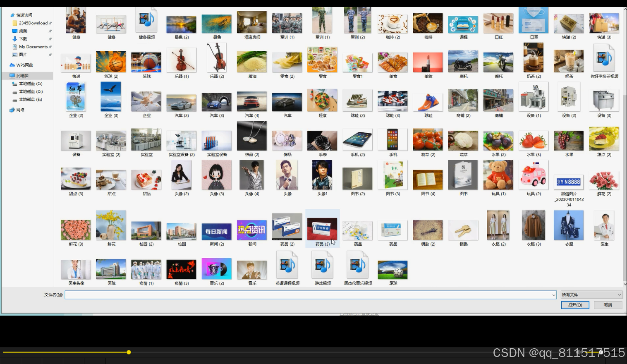Select the 疫情 (3) image
The image size is (627, 364).
tap(181, 270)
